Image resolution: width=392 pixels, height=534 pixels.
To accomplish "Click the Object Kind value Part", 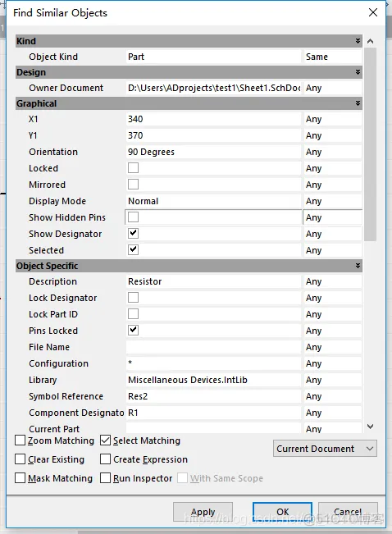I will click(x=213, y=57).
